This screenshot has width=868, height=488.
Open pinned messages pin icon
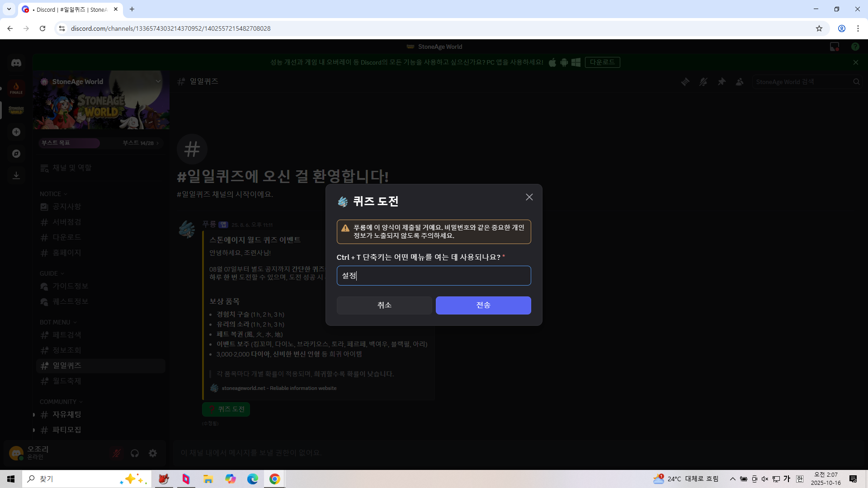click(x=722, y=82)
